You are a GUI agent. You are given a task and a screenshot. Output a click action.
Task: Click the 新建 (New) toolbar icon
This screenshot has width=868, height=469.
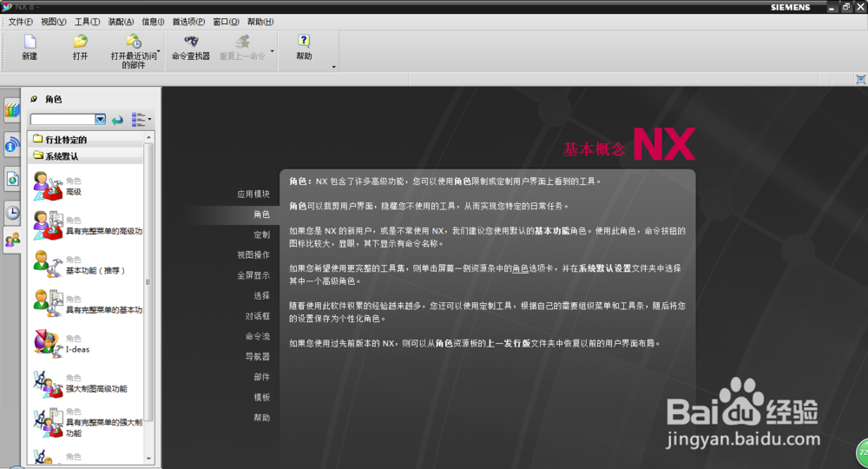[x=30, y=42]
